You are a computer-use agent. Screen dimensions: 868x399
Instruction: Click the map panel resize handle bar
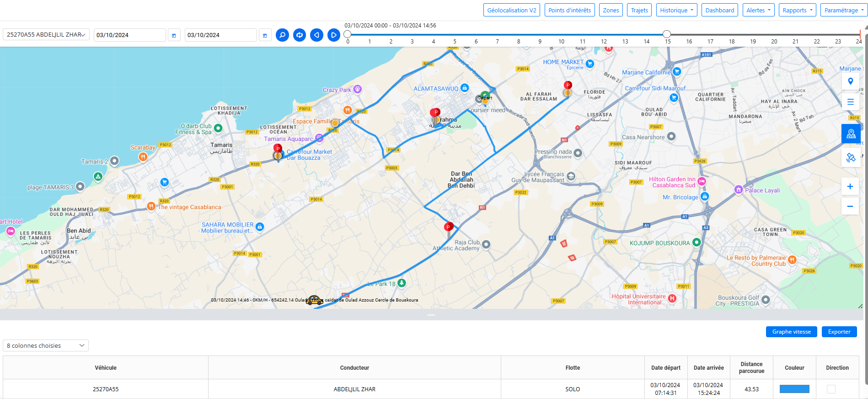tap(431, 315)
